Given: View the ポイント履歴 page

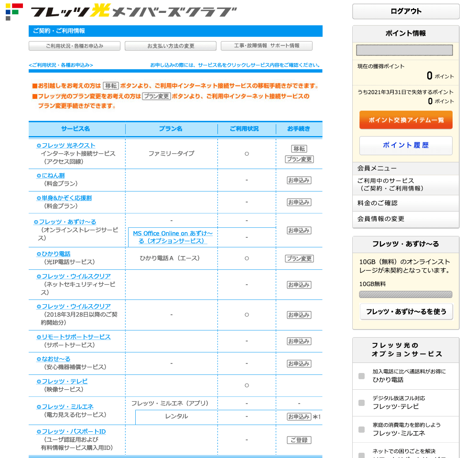Looking at the screenshot, I should (406, 145).
